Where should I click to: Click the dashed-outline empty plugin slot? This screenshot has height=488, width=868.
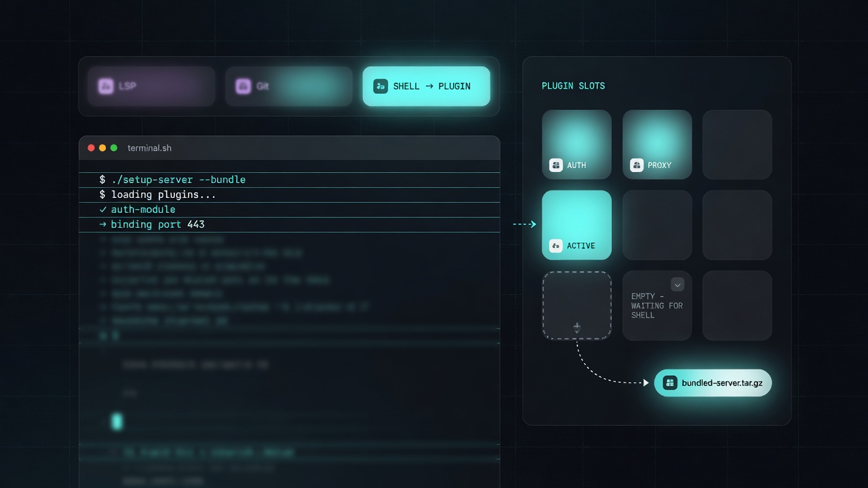point(576,306)
